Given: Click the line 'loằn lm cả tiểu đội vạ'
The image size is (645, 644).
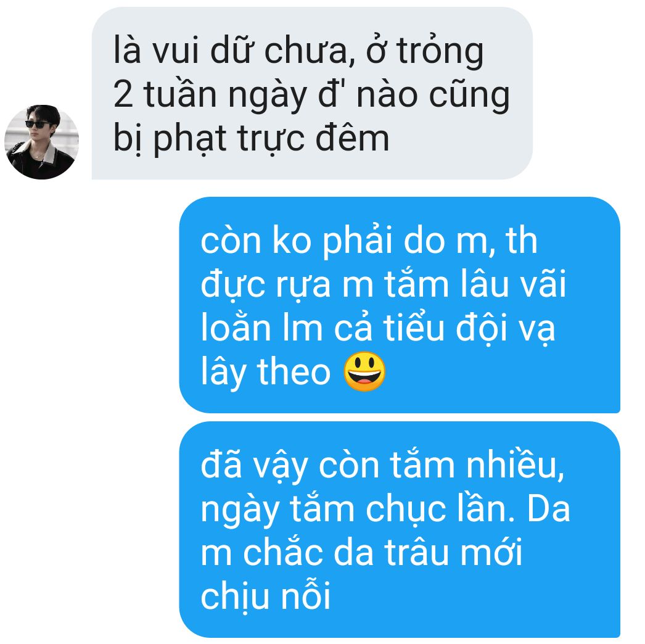Looking at the screenshot, I should pyautogui.click(x=378, y=328).
